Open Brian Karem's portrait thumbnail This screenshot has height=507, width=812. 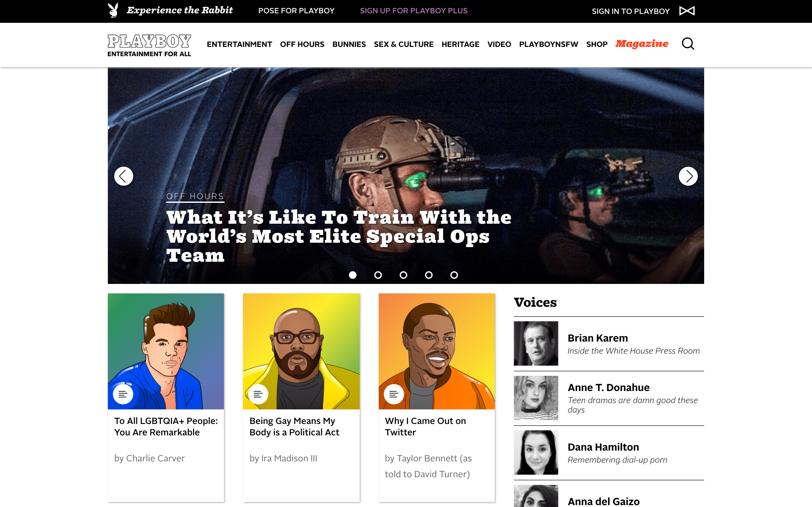(536, 343)
